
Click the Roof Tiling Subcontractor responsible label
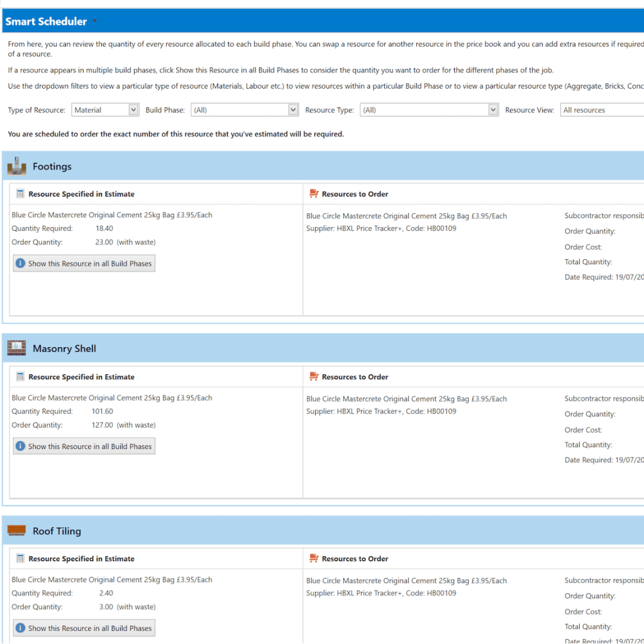[x=604, y=580]
